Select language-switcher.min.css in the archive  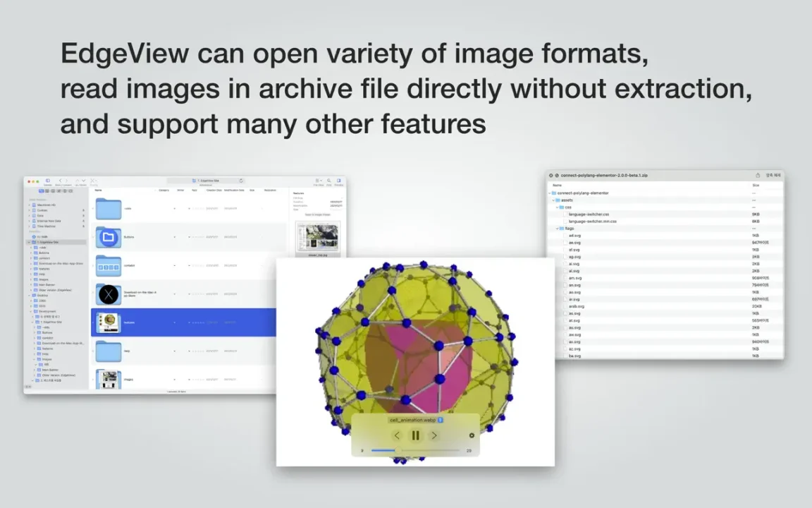point(592,222)
